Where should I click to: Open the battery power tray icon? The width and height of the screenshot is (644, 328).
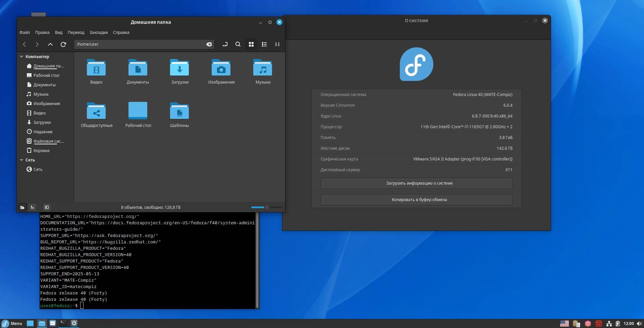(618, 324)
